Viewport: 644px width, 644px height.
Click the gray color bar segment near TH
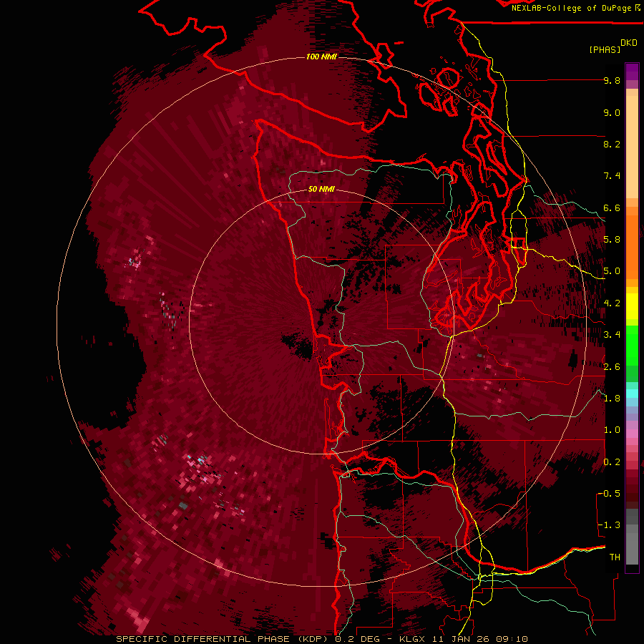point(632,548)
